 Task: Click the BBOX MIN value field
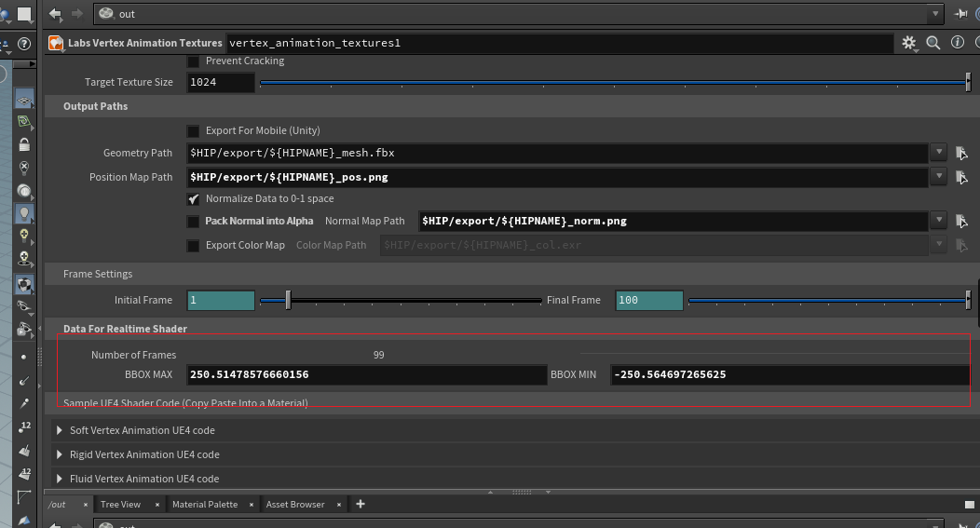tap(791, 374)
